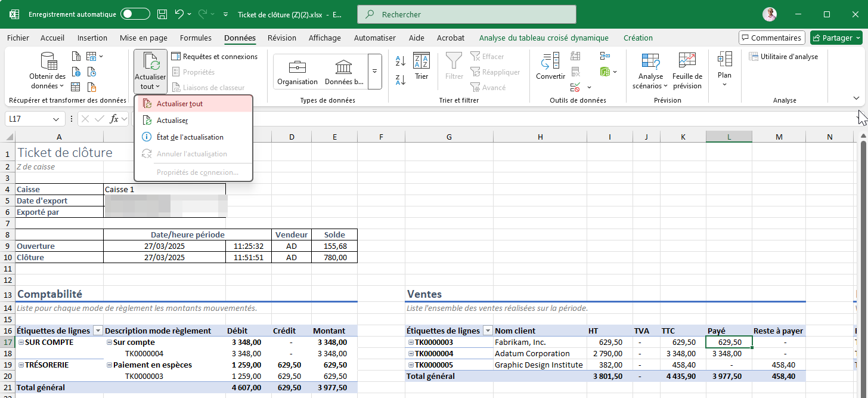Click the Recent Sources clock icon

tap(91, 72)
